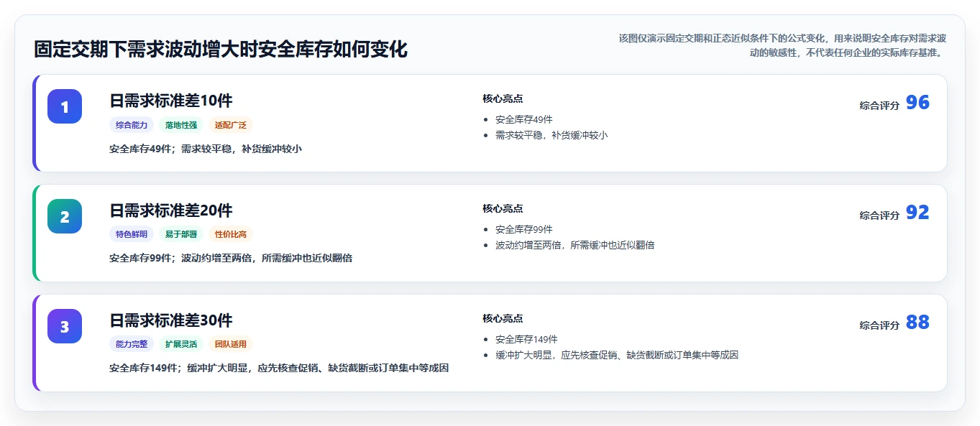Click 核心亮点 label in the 30件 card
980x426 pixels.
click(503, 318)
